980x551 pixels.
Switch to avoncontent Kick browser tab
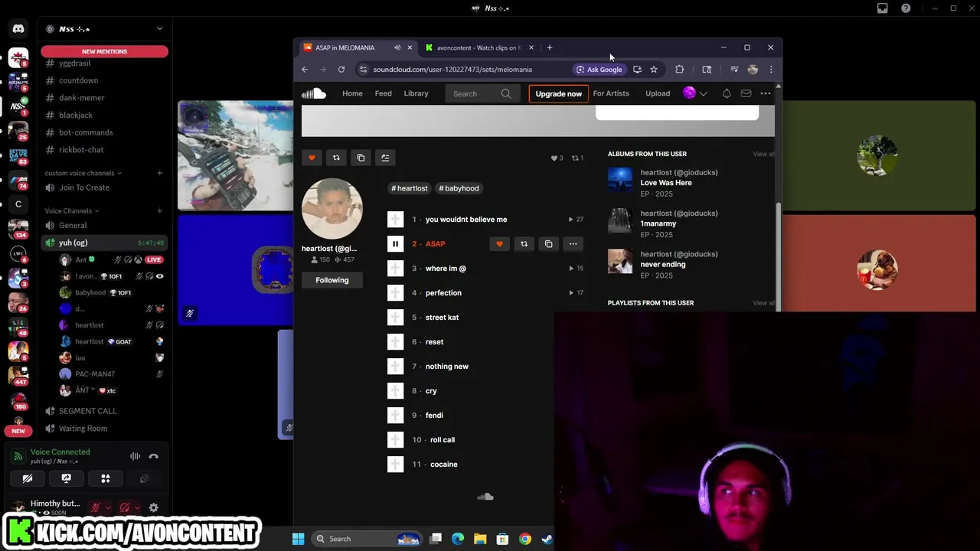pos(479,47)
